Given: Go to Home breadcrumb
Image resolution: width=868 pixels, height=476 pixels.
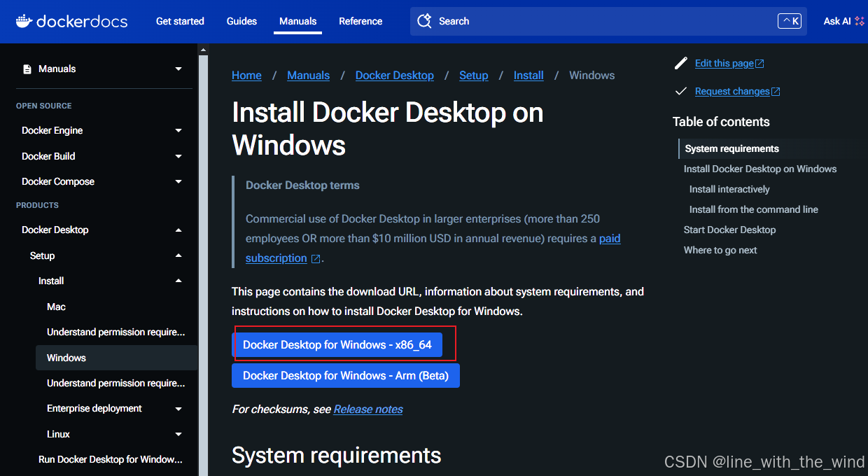Looking at the screenshot, I should (246, 75).
